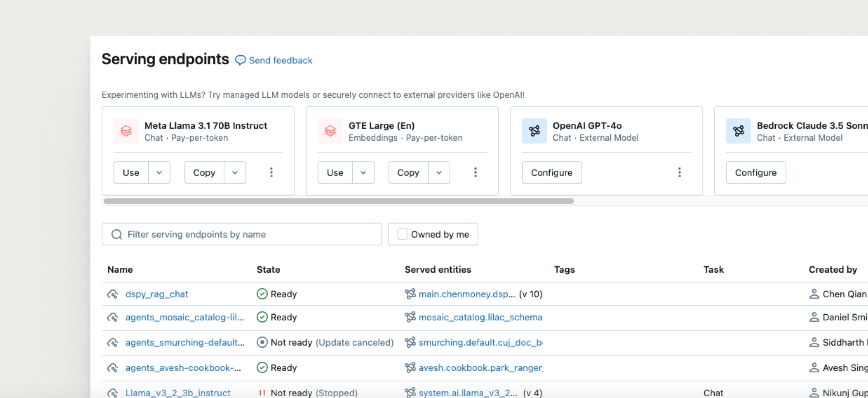Screen dimensions: 868x398
Task: Open the kebab menu on OpenAI GPT-4o card
Action: click(679, 172)
